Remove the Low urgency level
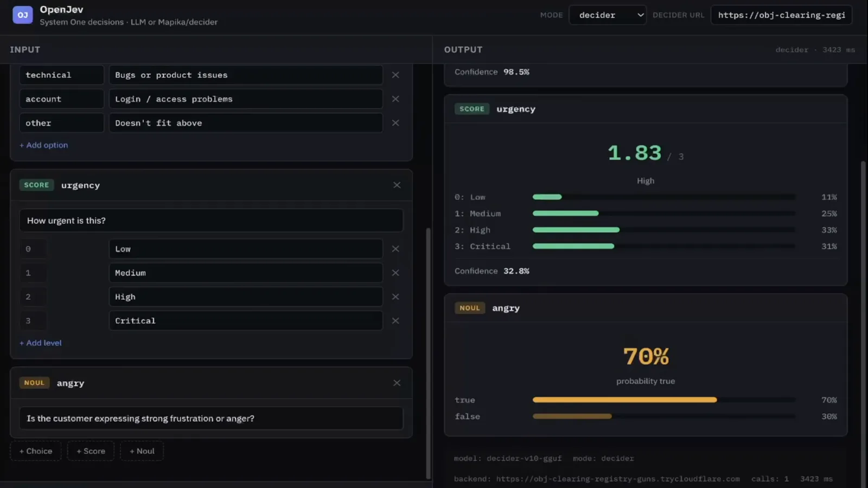 point(395,249)
